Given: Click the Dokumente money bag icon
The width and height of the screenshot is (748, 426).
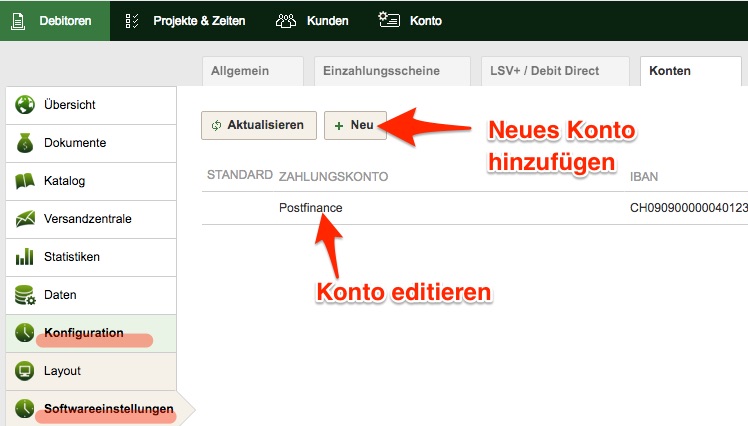Looking at the screenshot, I should (x=25, y=143).
